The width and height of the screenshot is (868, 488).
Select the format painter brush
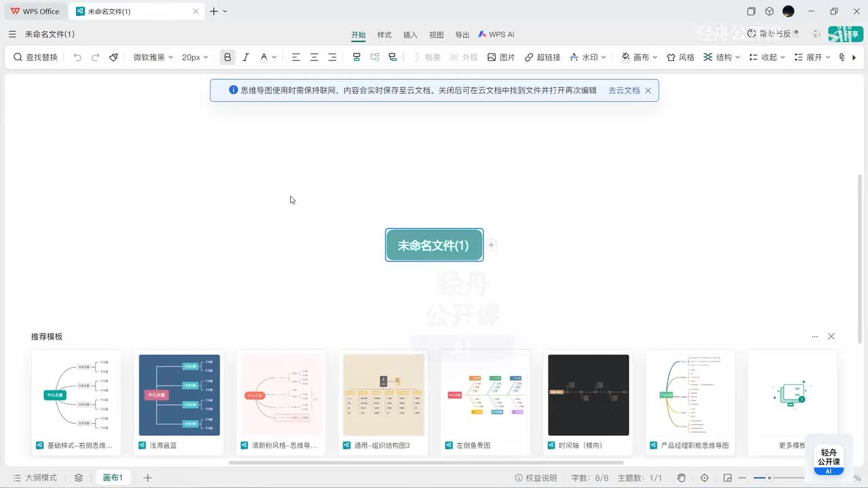point(114,58)
